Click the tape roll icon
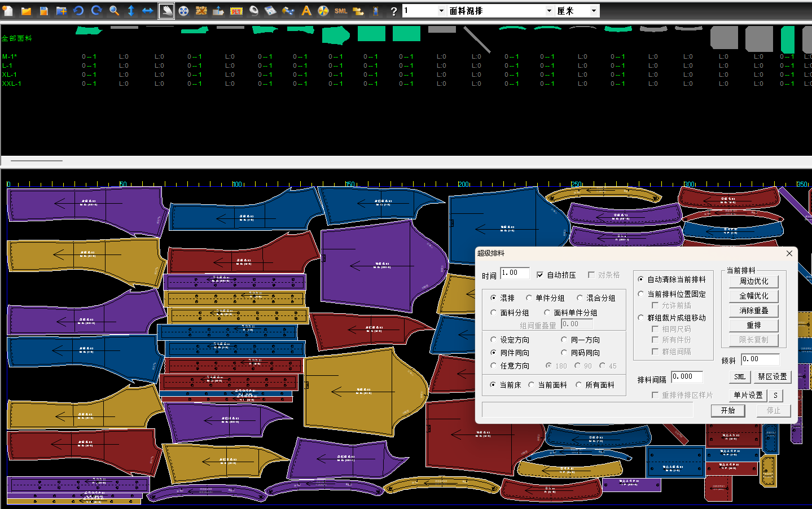Screen dimensions: 812x509 click(x=253, y=11)
